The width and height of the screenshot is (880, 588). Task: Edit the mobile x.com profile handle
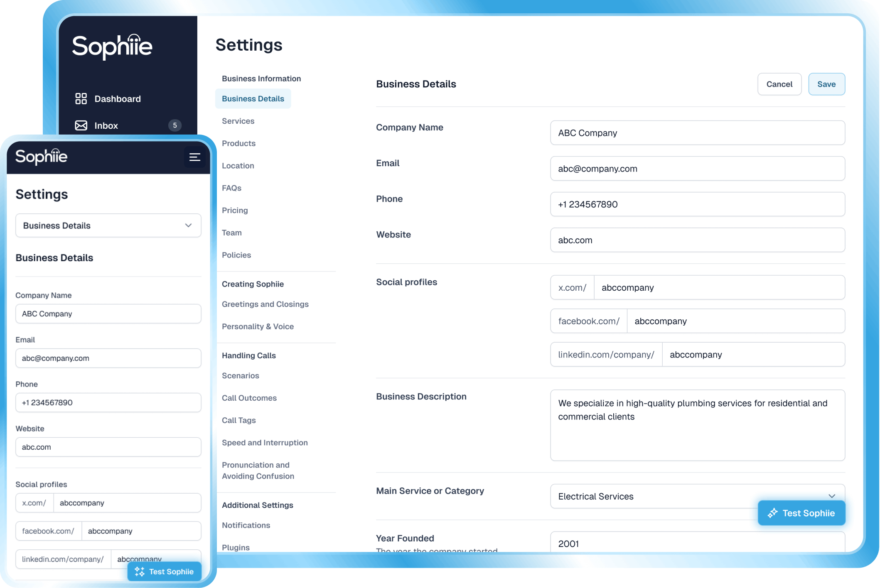click(127, 503)
